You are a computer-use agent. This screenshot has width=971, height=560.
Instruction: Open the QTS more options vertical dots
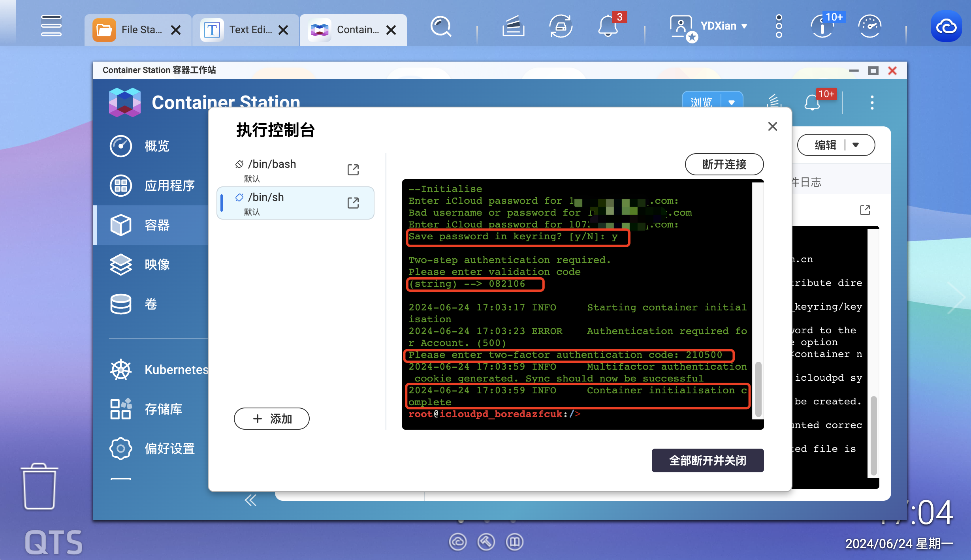pyautogui.click(x=779, y=26)
